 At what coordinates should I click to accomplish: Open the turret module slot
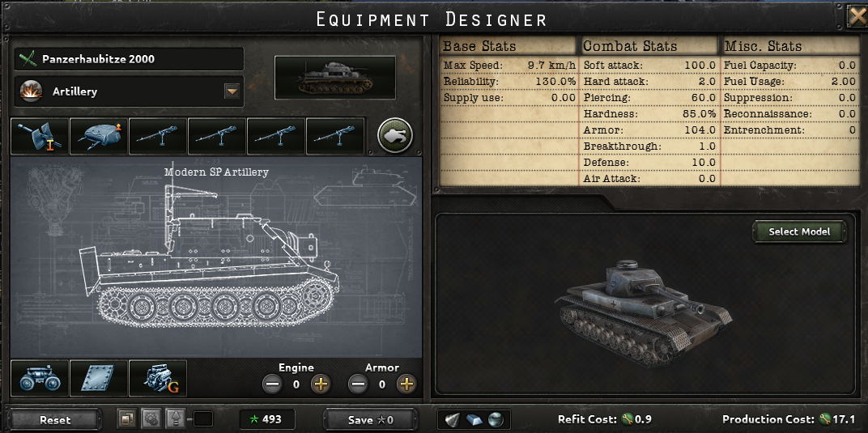(99, 136)
